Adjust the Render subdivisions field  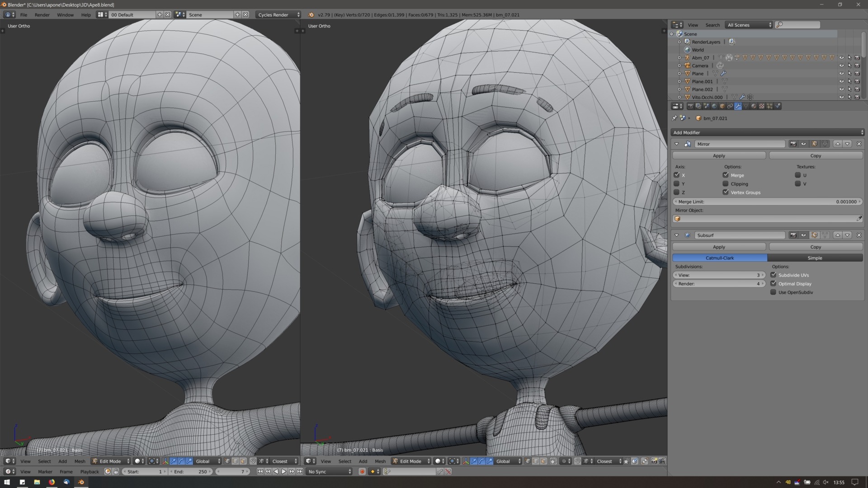(x=719, y=284)
